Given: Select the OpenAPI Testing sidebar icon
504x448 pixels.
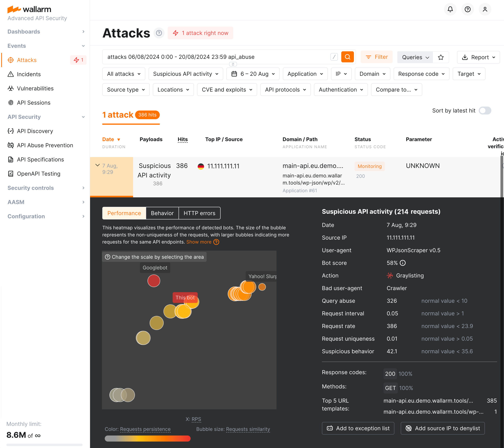Looking at the screenshot, I should [11, 174].
